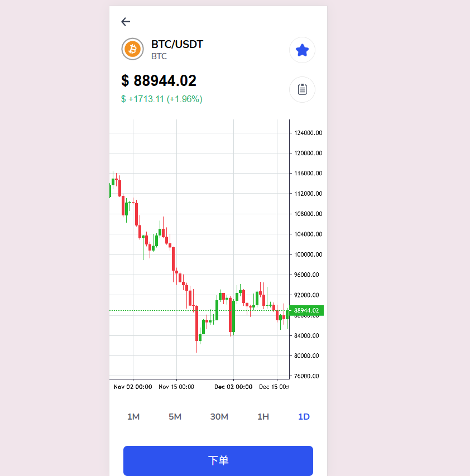Click the BTC/USDT pair title
470x476 pixels.
pos(177,45)
